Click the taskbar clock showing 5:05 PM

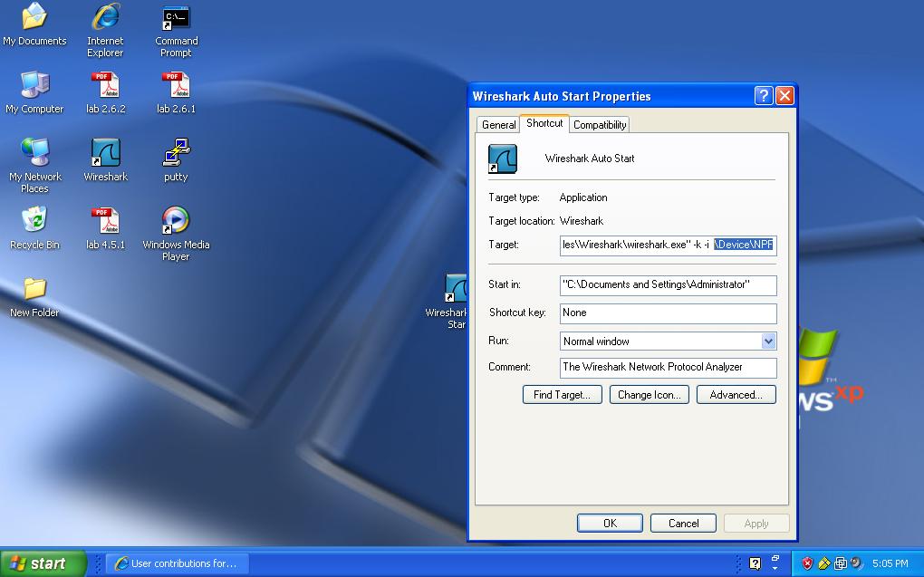[x=890, y=563]
